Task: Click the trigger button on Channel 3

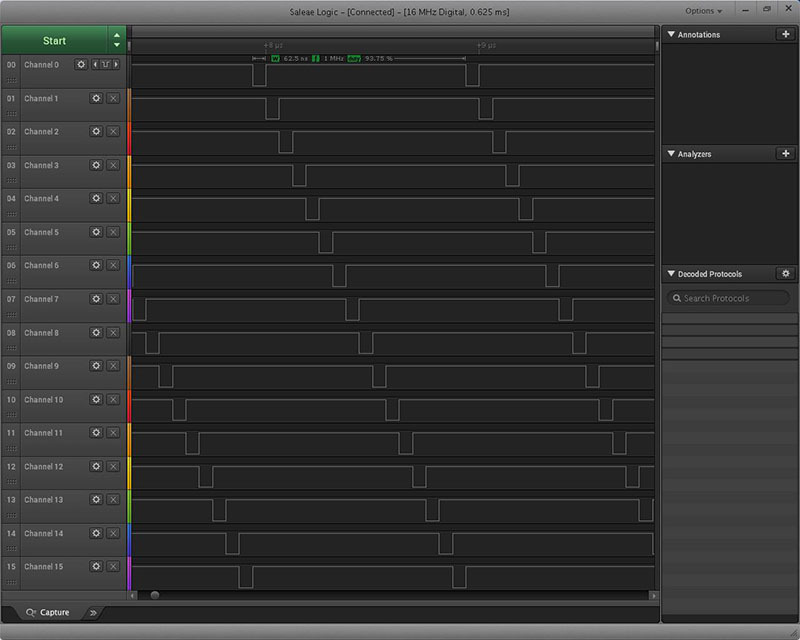Action: (113, 165)
